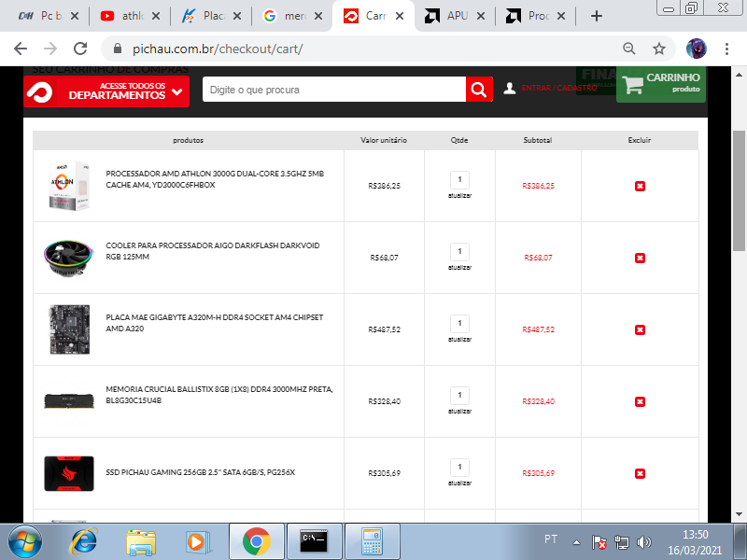Open the Pichau logo home link
Image resolution: width=747 pixels, height=560 pixels.
click(40, 91)
